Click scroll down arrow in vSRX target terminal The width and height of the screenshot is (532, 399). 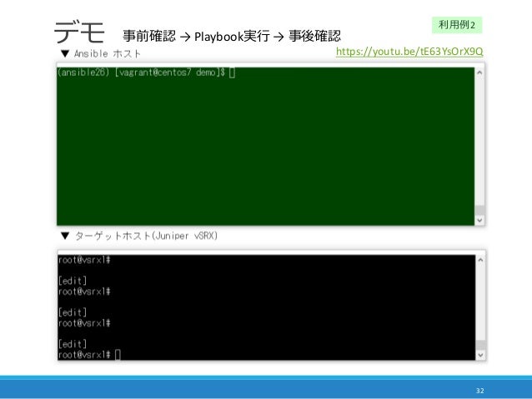pyautogui.click(x=480, y=355)
